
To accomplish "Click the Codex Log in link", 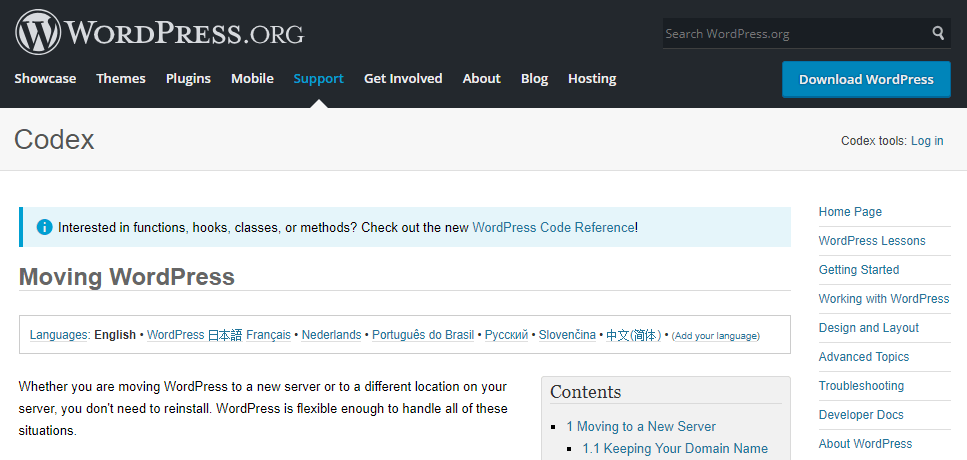I will click(927, 141).
